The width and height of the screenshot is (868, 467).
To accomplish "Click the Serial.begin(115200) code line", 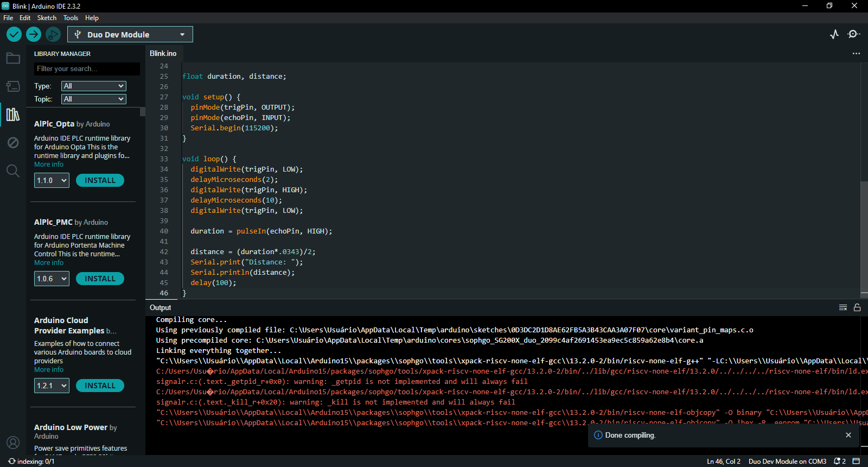I will (234, 128).
